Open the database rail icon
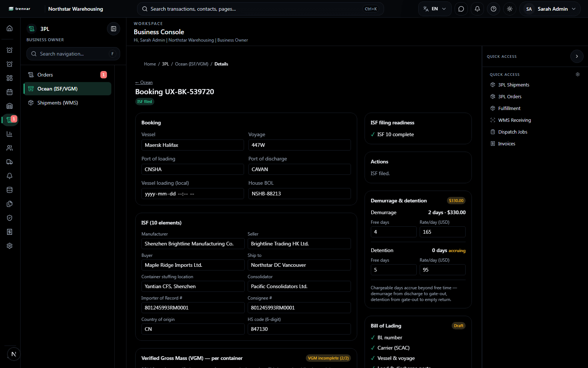Image resolution: width=588 pixels, height=368 pixels. point(10,190)
